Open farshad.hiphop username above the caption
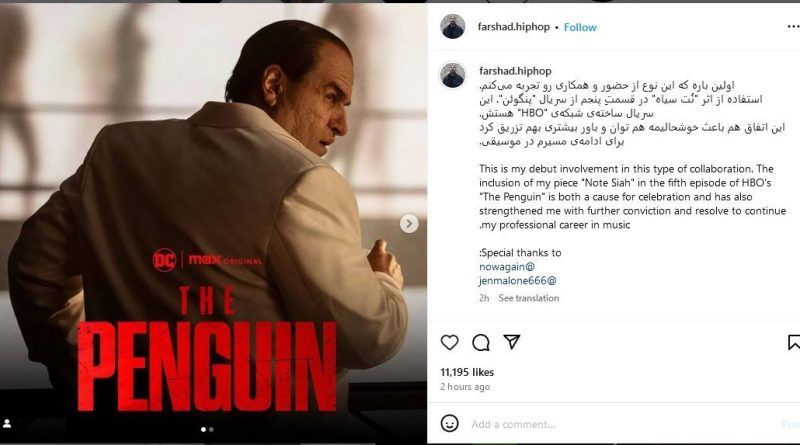Image resolution: width=800 pixels, height=445 pixels. coord(515,71)
